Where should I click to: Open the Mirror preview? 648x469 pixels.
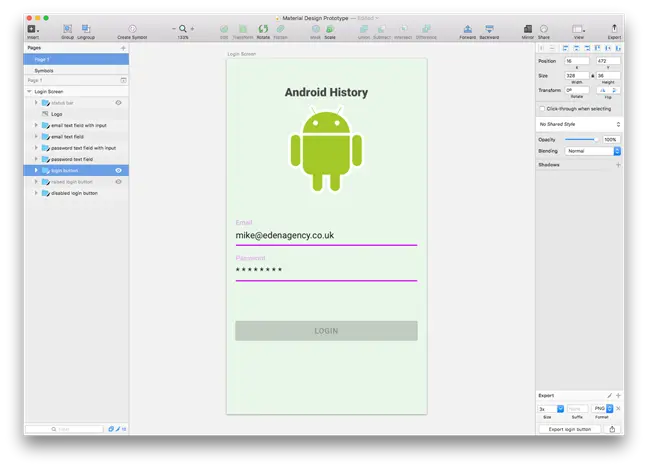click(x=528, y=29)
